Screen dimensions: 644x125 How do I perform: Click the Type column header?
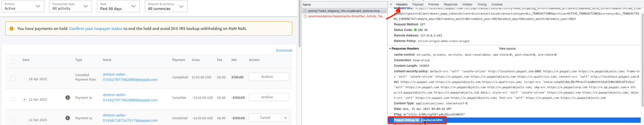[79, 60]
